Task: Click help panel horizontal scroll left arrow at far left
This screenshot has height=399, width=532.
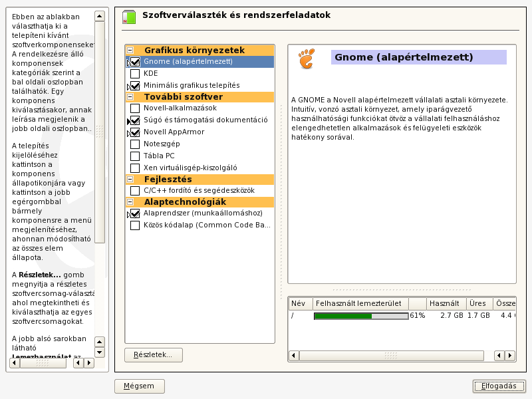Action: click(14, 363)
